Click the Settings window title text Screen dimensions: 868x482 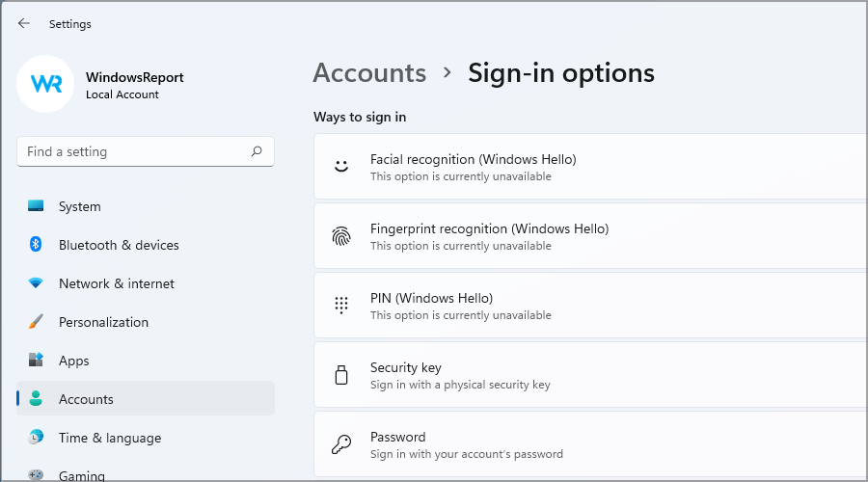(x=70, y=24)
